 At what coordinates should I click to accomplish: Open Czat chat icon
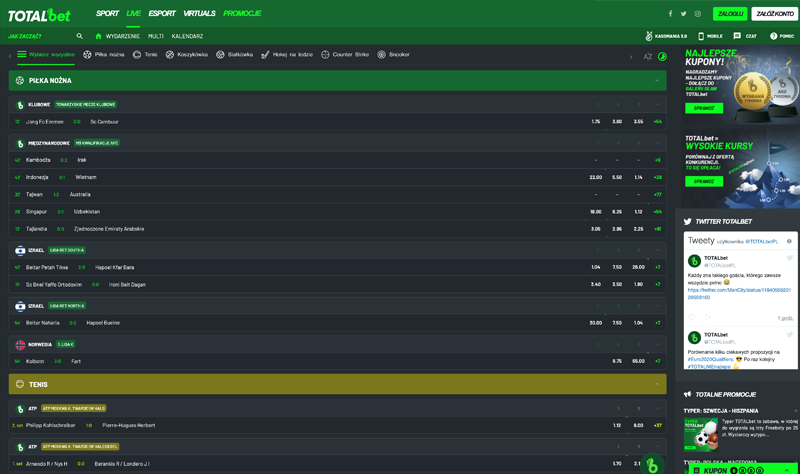coord(737,36)
